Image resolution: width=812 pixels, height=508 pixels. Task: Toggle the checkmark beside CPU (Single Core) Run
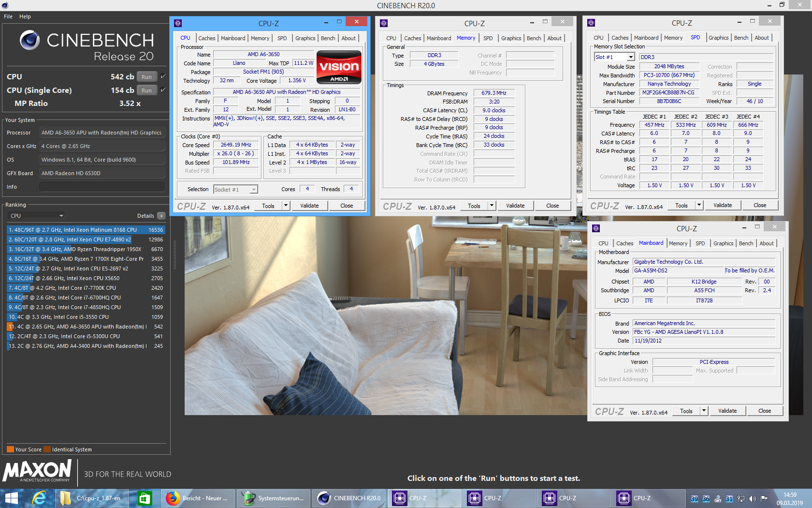pos(163,90)
